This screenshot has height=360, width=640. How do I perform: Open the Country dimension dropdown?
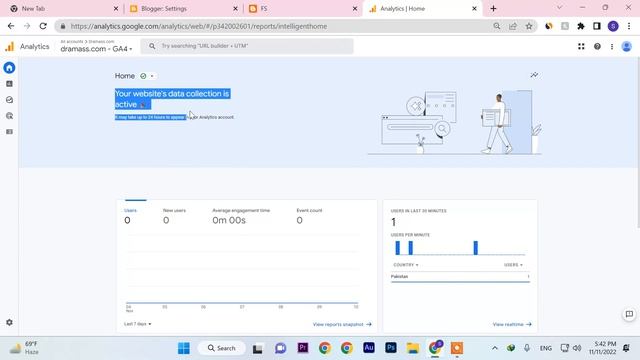pos(406,265)
